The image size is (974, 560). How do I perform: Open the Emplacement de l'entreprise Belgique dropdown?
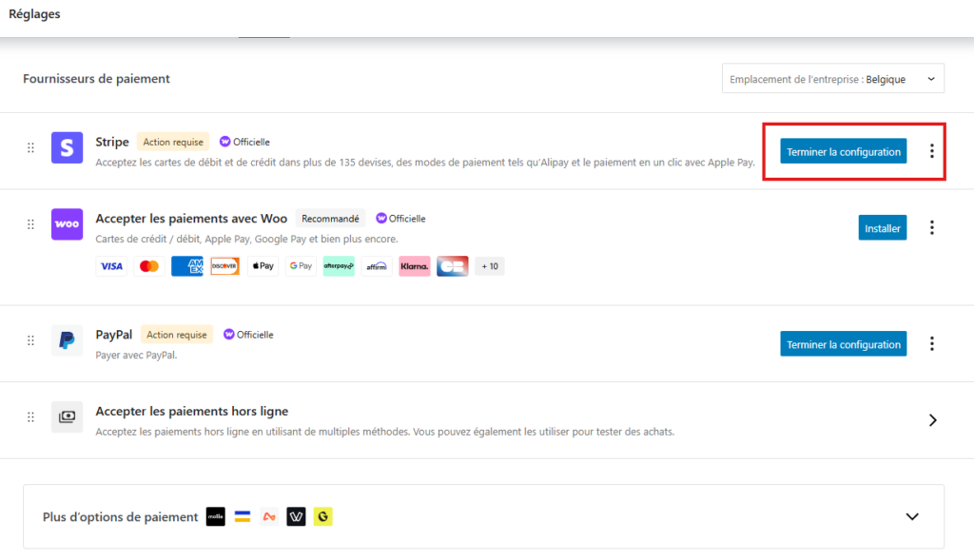pos(833,79)
